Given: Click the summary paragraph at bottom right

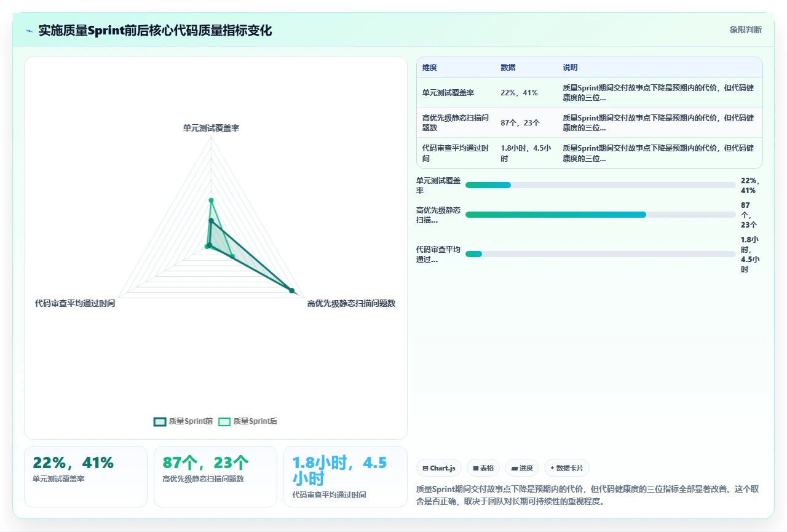Looking at the screenshot, I should coord(588,496).
